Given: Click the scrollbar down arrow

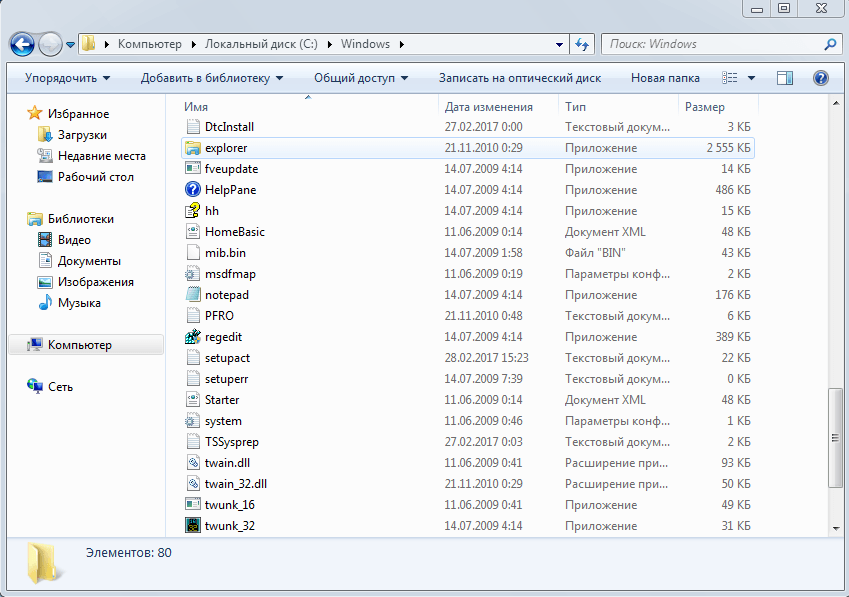Looking at the screenshot, I should 836,529.
